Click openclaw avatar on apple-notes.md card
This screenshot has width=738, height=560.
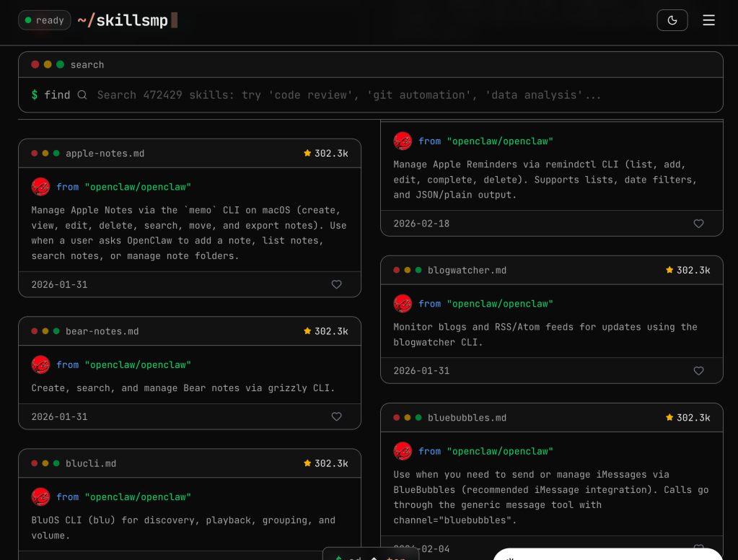[41, 187]
